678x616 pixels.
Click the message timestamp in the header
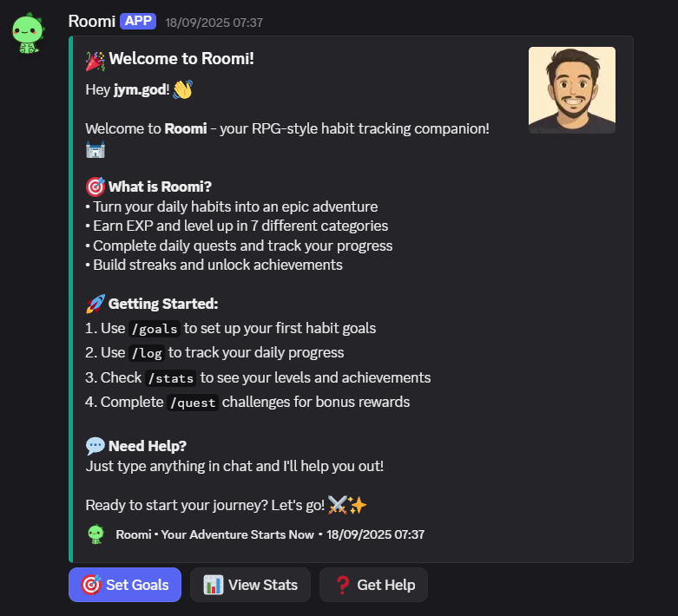coord(214,23)
